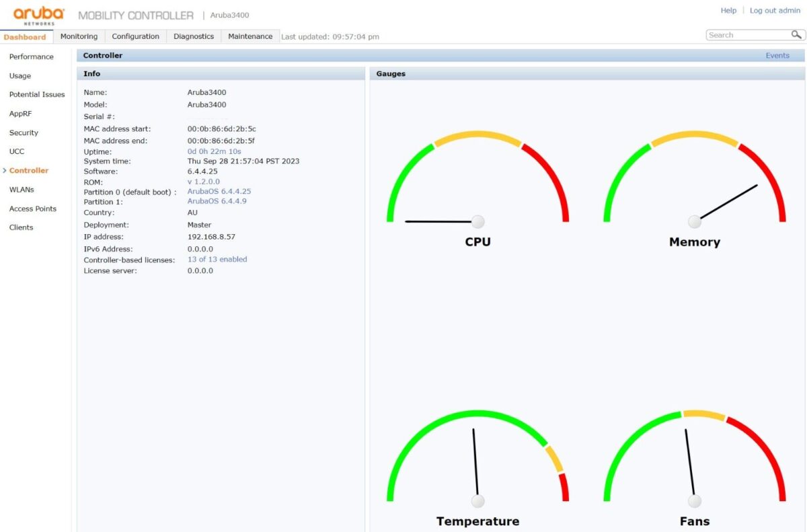Switch to the Configuration tab

click(135, 36)
